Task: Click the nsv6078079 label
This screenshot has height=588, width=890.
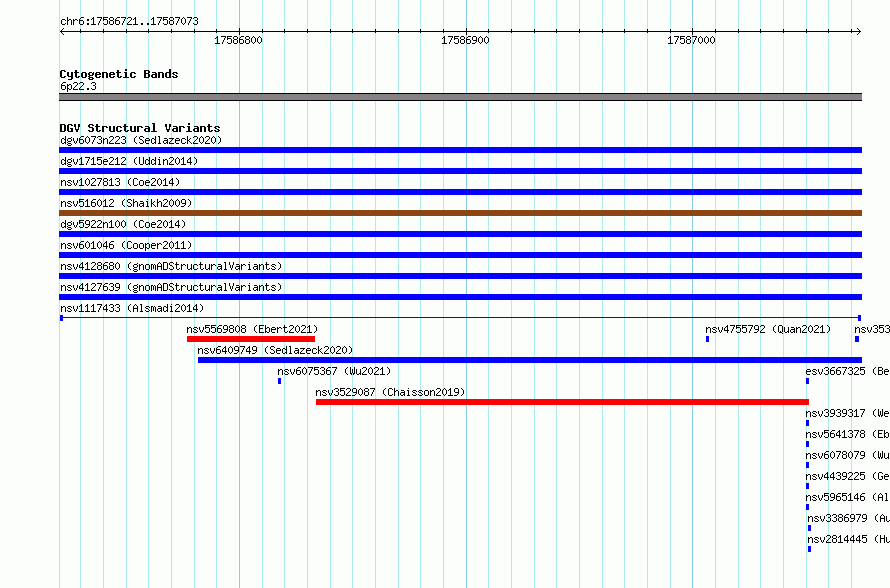Action: (x=847, y=455)
